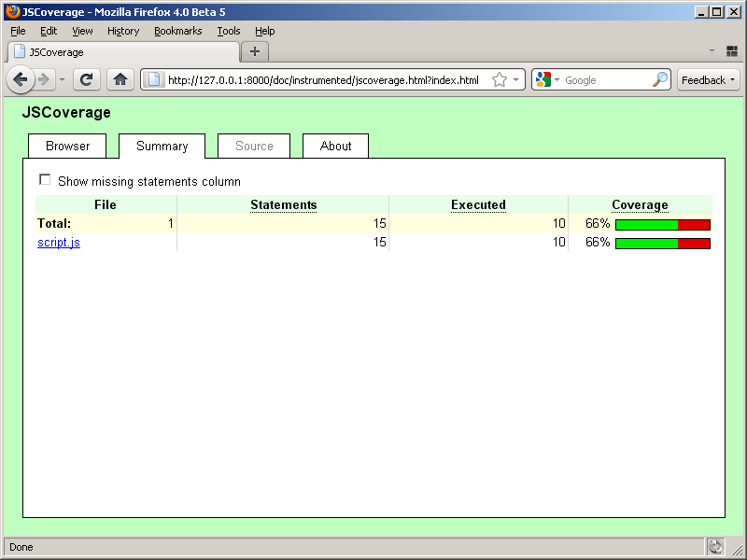Close the Firefox window
Screen dimensions: 747x560
tap(734, 12)
